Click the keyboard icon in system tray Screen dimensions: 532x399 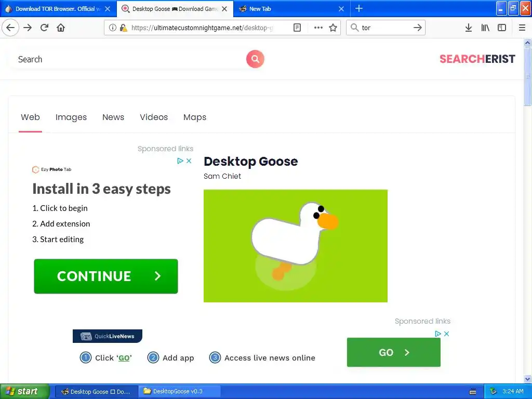[x=473, y=392]
